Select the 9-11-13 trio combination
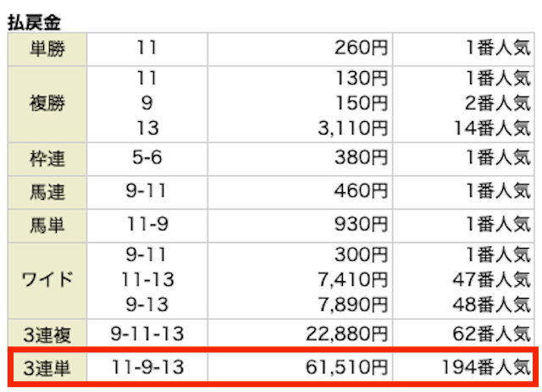The image size is (542, 392). pos(147,334)
